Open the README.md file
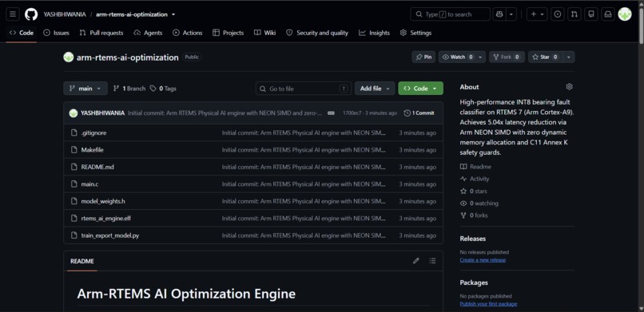Screen dimensions: 644x312 pyautogui.click(x=97, y=168)
